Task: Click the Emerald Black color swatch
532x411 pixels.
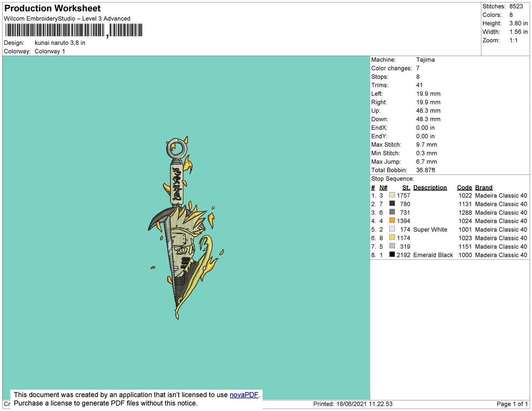Action: pos(392,254)
